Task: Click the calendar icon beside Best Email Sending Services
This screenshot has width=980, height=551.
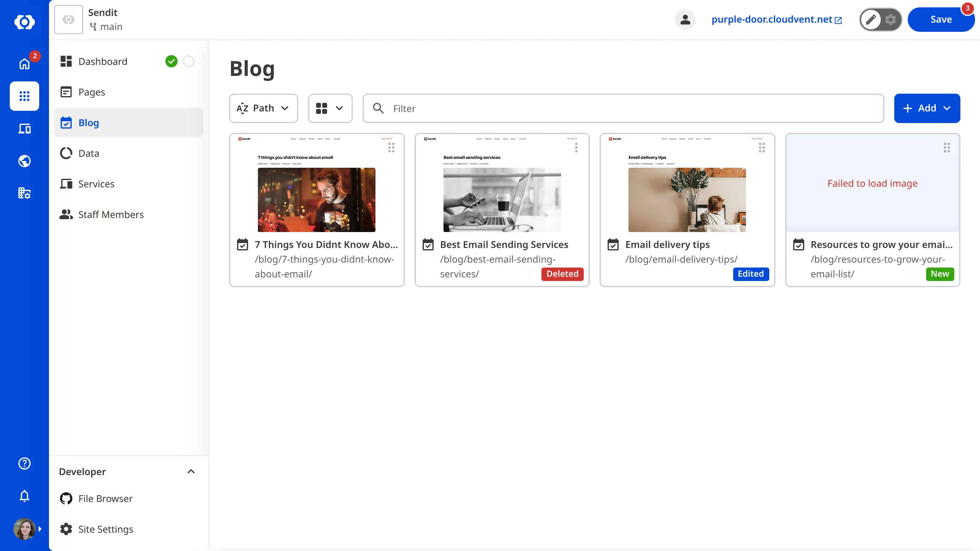Action: [x=428, y=245]
